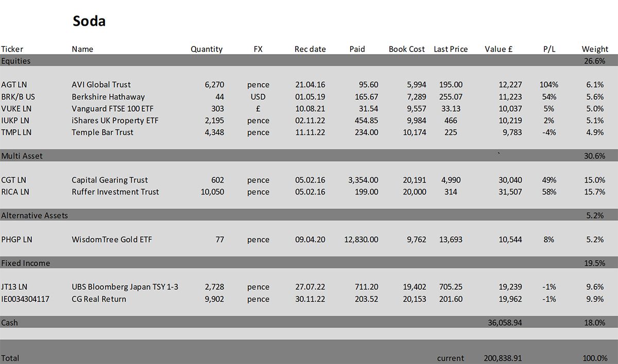Select the Berkshire Hathaway name cell
The height and width of the screenshot is (364, 618).
(x=108, y=97)
